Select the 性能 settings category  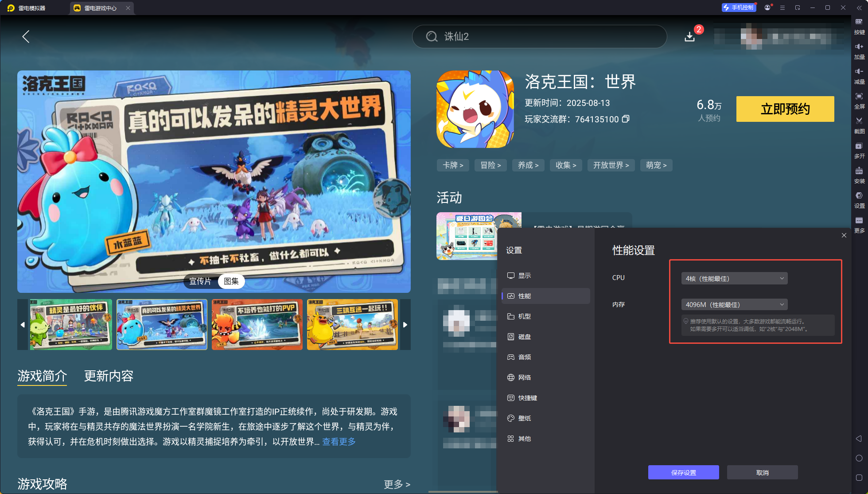click(x=545, y=296)
